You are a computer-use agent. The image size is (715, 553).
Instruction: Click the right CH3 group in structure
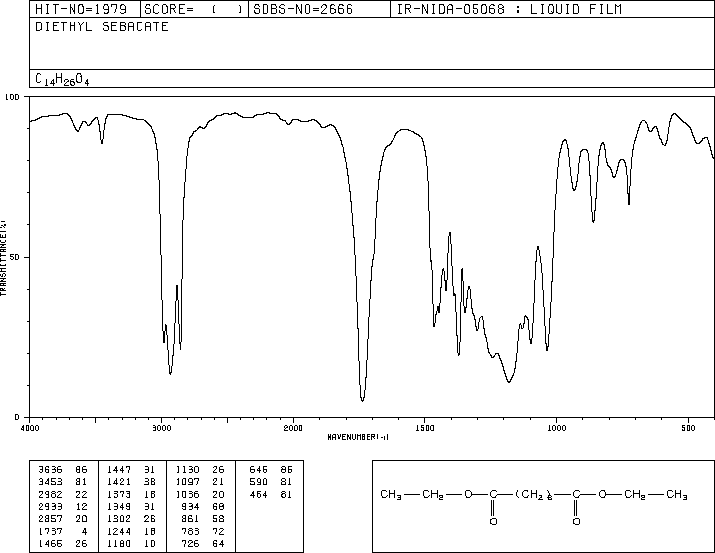(677, 495)
